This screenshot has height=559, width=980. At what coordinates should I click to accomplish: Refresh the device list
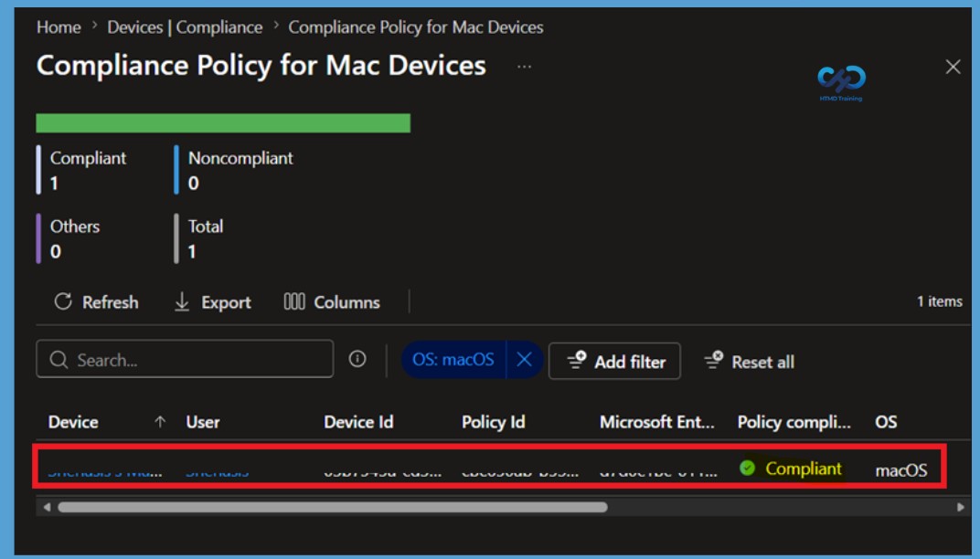click(96, 302)
